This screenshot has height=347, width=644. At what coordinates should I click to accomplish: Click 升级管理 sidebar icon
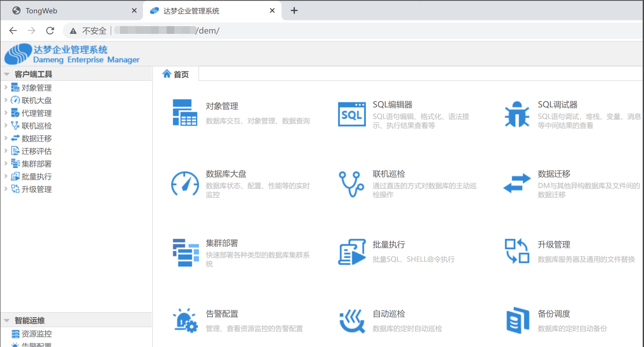pyautogui.click(x=15, y=189)
